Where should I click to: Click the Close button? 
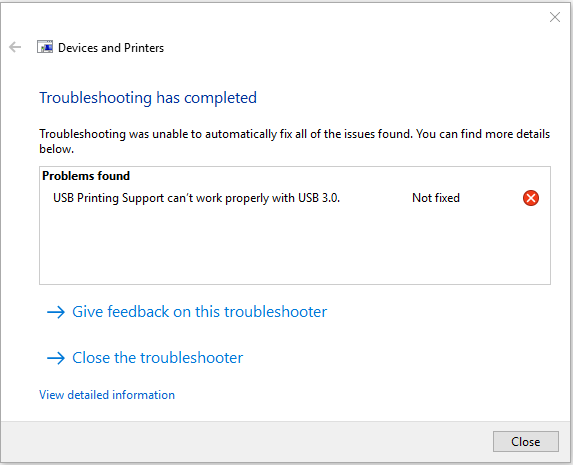point(525,442)
